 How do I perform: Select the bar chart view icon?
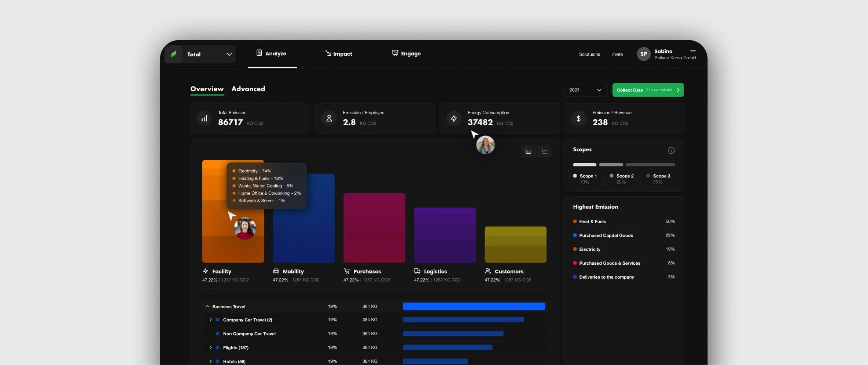click(x=528, y=151)
